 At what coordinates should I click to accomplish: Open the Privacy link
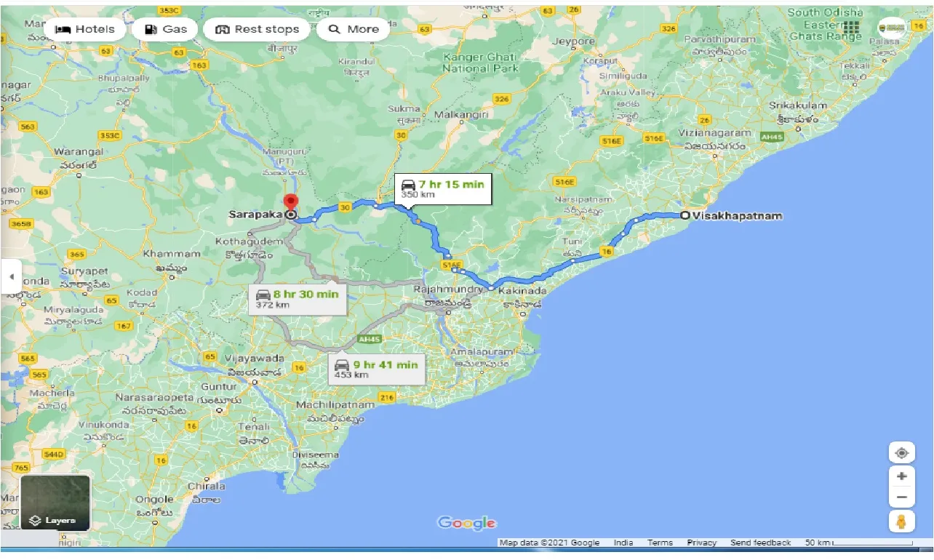(701, 543)
